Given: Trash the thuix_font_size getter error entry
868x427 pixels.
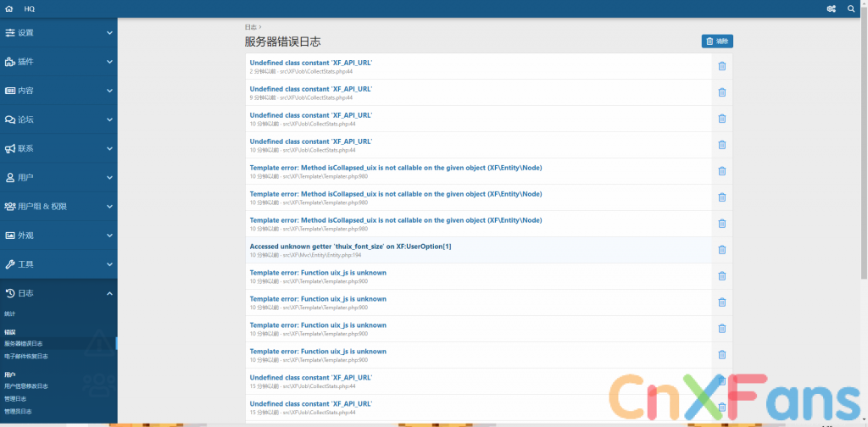Looking at the screenshot, I should click(x=721, y=250).
